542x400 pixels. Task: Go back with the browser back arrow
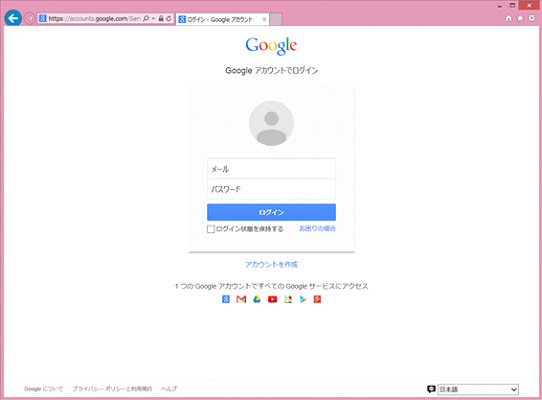[x=13, y=18]
